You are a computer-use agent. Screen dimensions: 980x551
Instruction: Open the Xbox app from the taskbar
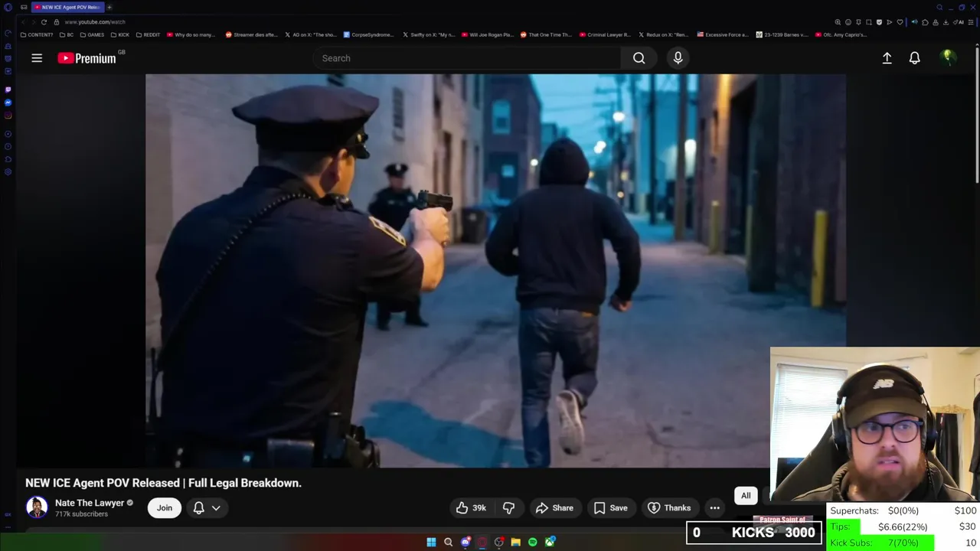click(x=550, y=542)
